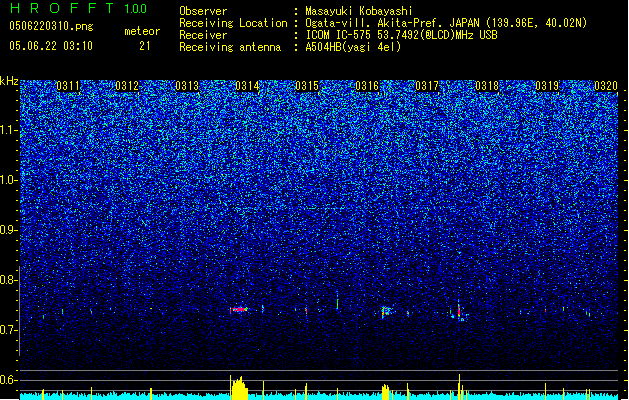Click the meteor echo burst after 0317
The height and width of the screenshot is (400, 629).
(x=460, y=311)
